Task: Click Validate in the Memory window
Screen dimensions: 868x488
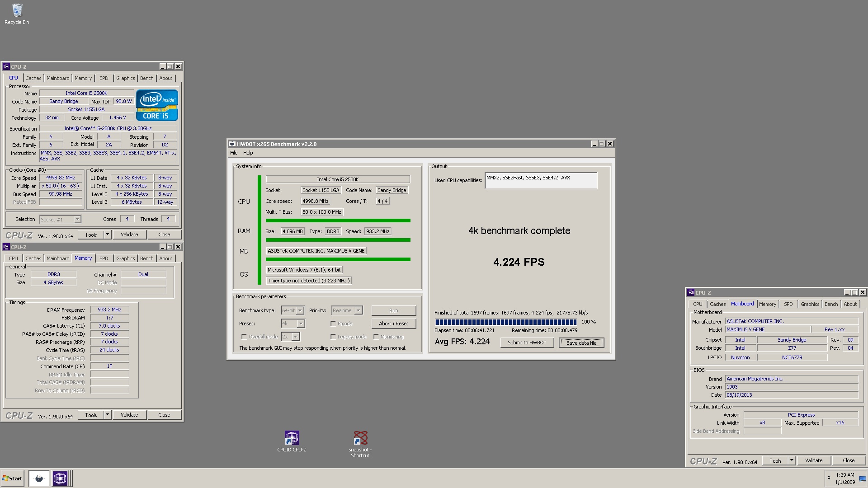Action: [x=129, y=415]
